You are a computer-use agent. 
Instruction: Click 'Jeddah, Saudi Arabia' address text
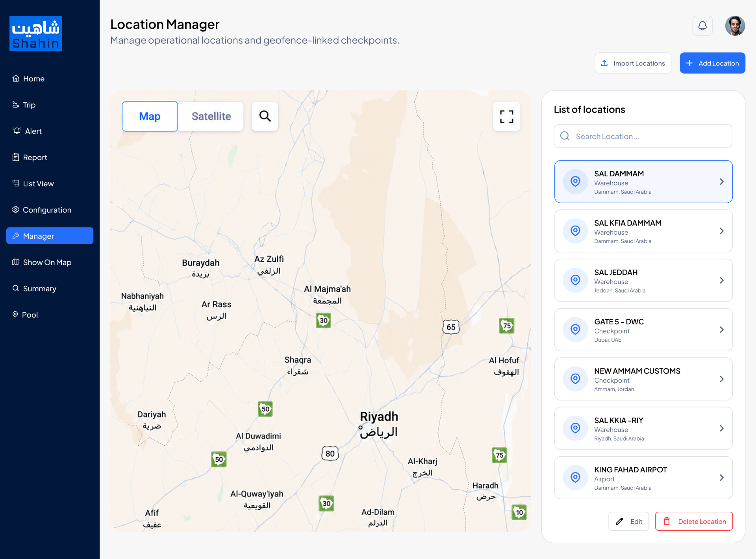[620, 291]
